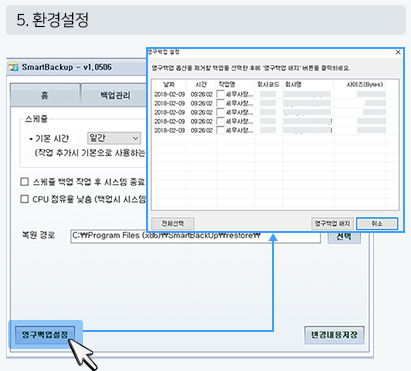Viewport: 411px width, 371px height.
Task: Switch to the 홈 tab
Action: click(x=45, y=95)
